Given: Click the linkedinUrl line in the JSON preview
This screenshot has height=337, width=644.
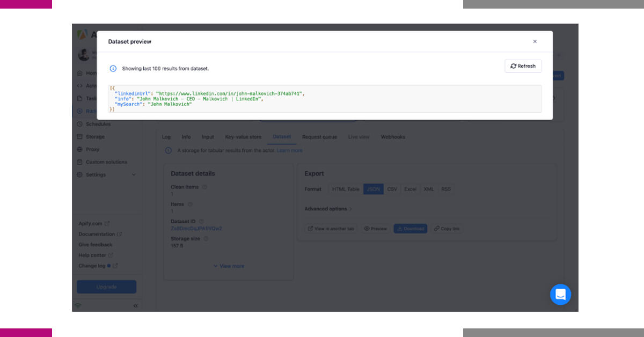Looking at the screenshot, I should 209,93.
